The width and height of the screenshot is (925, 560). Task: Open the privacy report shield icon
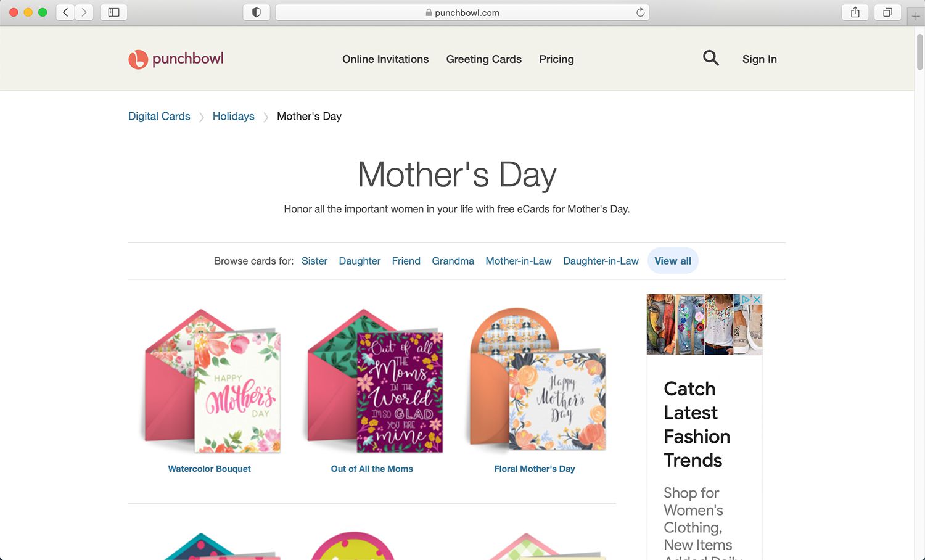coord(257,12)
